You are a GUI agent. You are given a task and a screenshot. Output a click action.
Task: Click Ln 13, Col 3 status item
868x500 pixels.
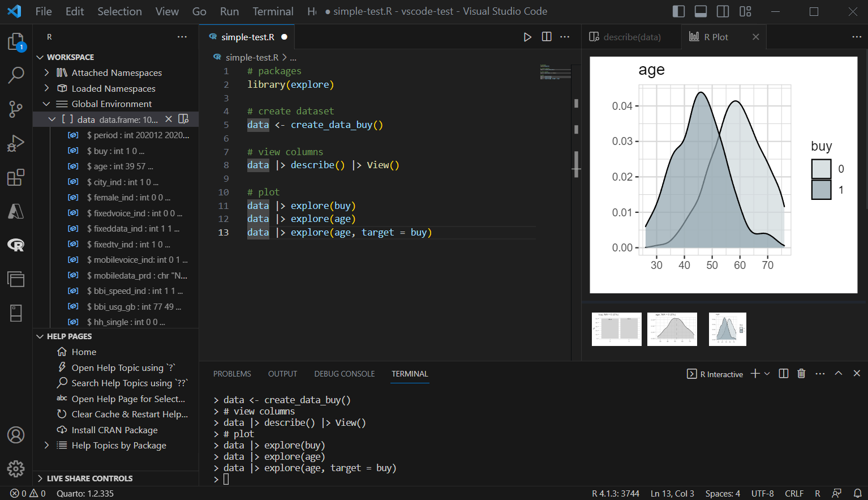pos(672,493)
